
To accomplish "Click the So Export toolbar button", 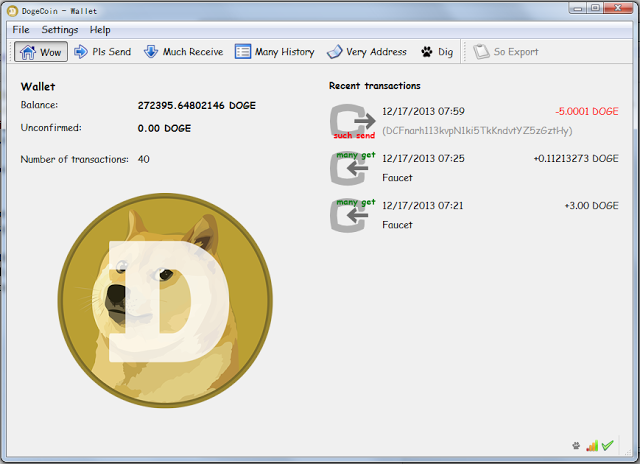I will tap(506, 52).
